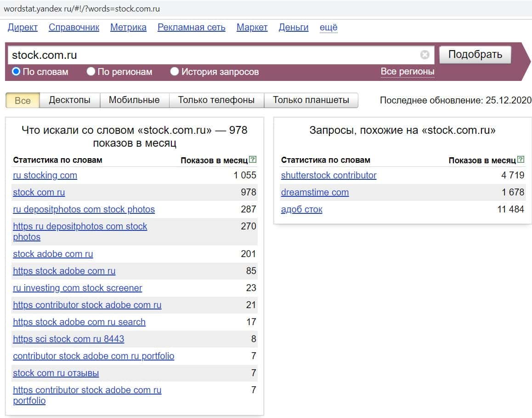Image resolution: width=532 pixels, height=418 pixels.
Task: Choose the 'История запросов' radio option
Action: [175, 72]
